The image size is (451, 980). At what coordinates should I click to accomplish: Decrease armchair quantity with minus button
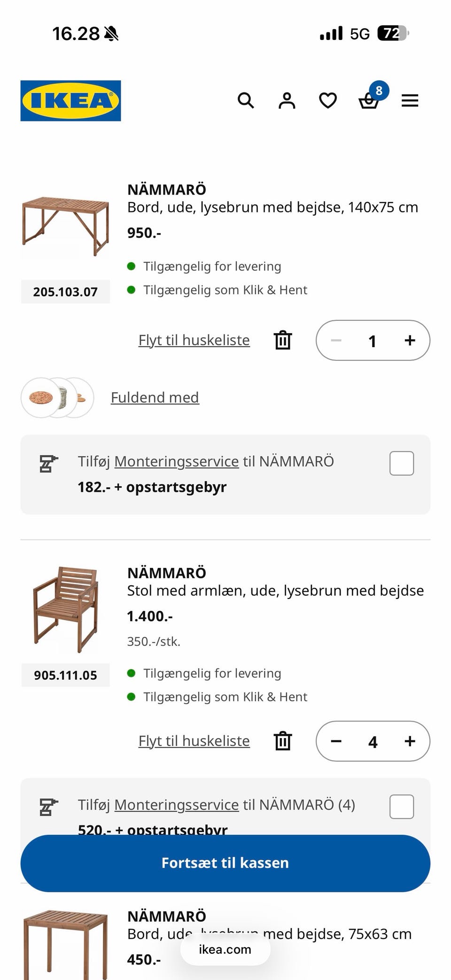tap(336, 741)
